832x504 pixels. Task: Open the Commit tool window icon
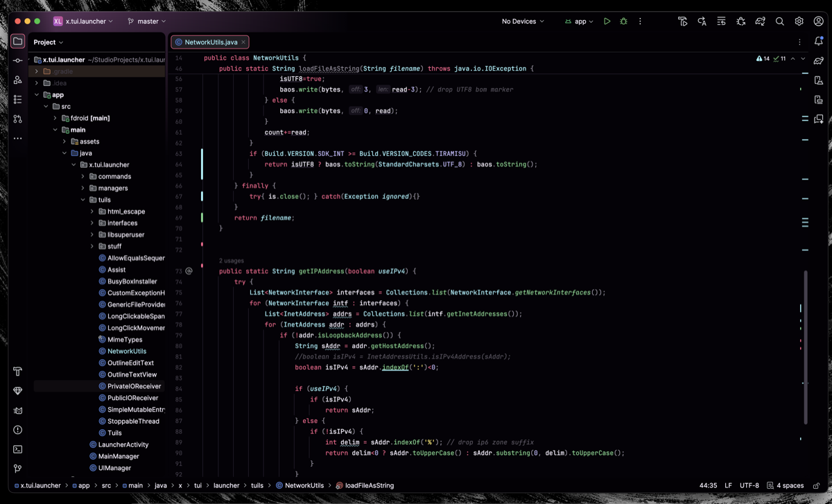pyautogui.click(x=18, y=61)
